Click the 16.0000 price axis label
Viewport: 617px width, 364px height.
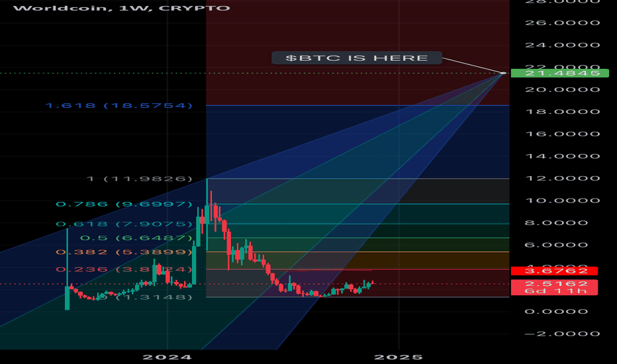click(x=562, y=134)
